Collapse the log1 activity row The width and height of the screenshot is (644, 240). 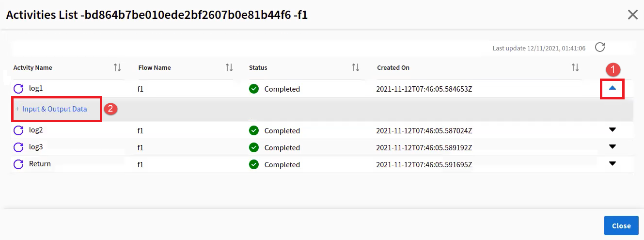(x=612, y=88)
